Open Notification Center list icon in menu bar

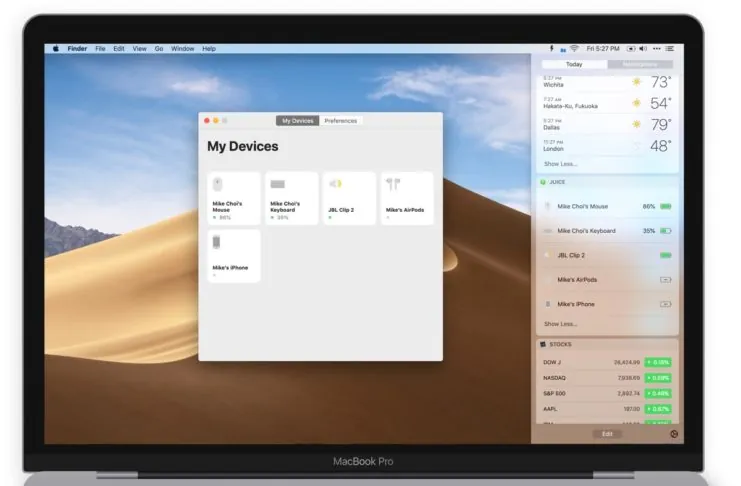pos(670,48)
